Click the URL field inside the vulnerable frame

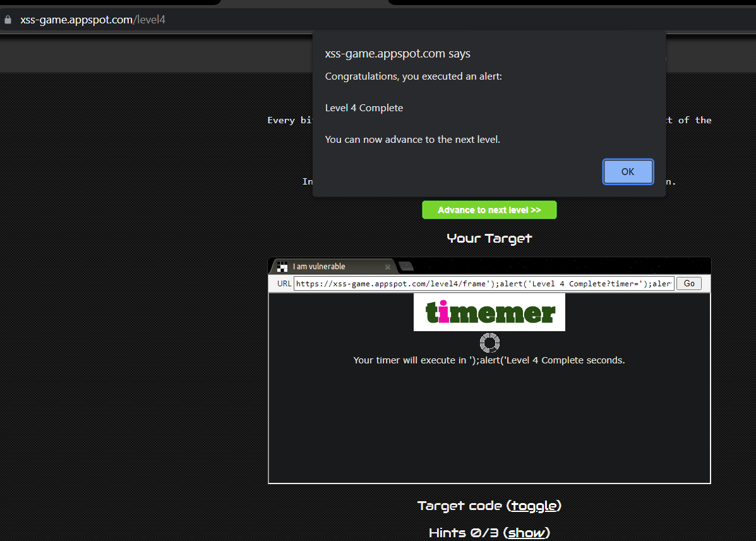pos(483,283)
